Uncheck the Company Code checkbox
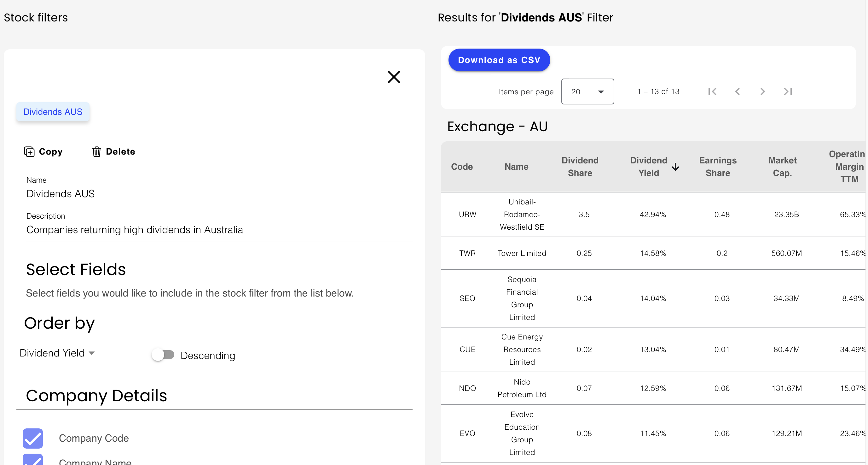Viewport: 868px width, 465px height. point(33,438)
